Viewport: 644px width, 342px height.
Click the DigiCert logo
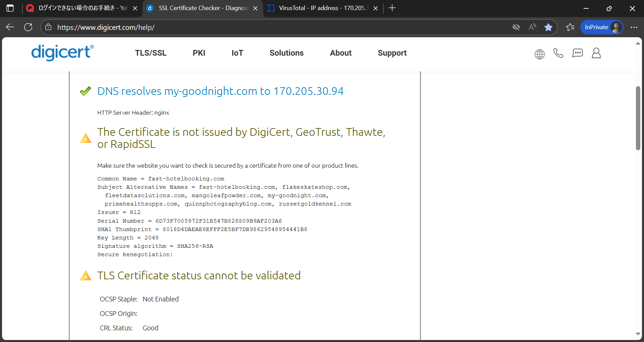[x=62, y=53]
